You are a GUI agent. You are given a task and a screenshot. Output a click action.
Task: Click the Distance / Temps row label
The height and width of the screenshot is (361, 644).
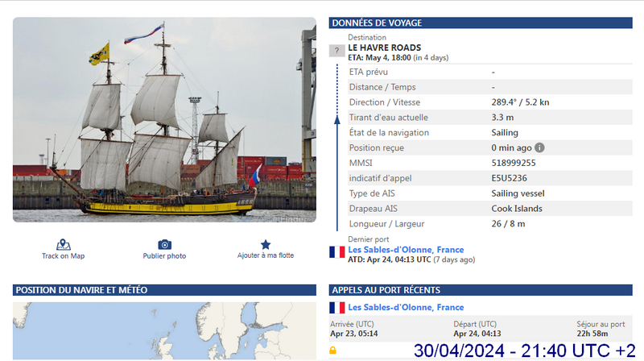[x=382, y=87]
